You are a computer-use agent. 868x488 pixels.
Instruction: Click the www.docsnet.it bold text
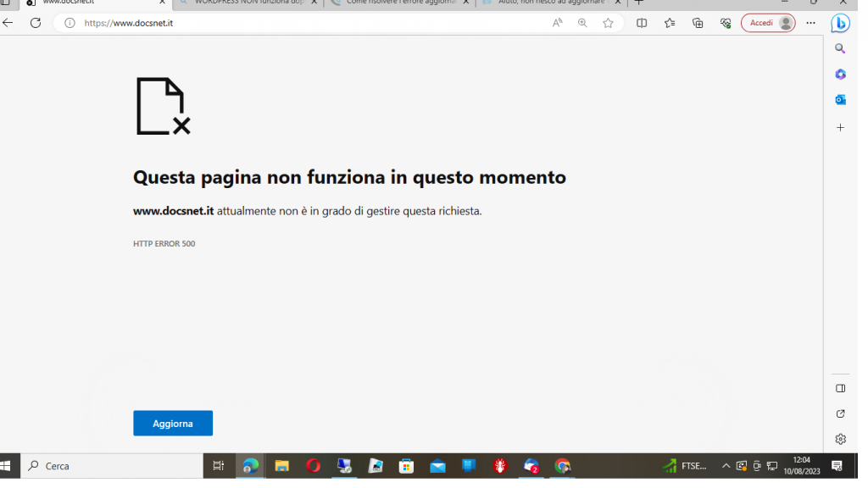pyautogui.click(x=173, y=211)
